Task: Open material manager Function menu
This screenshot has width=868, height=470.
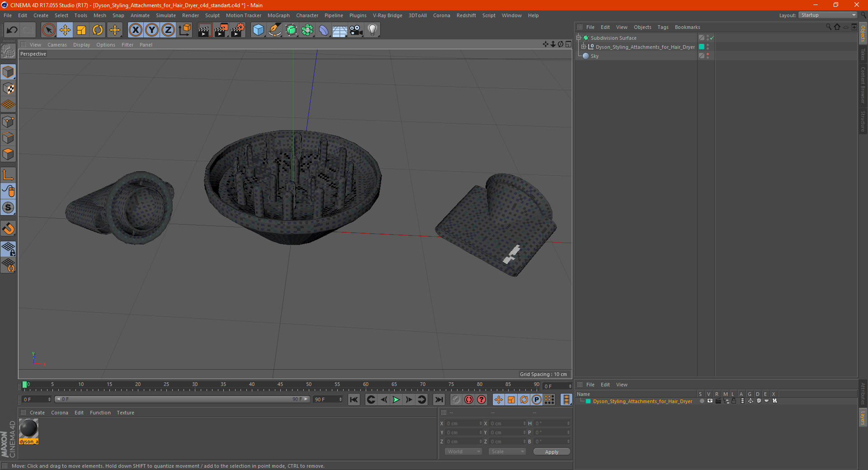Action: 100,413
